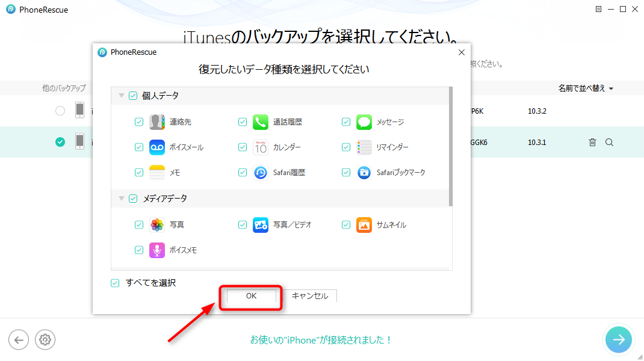Click the Contacts (連絡先) icon

click(157, 122)
